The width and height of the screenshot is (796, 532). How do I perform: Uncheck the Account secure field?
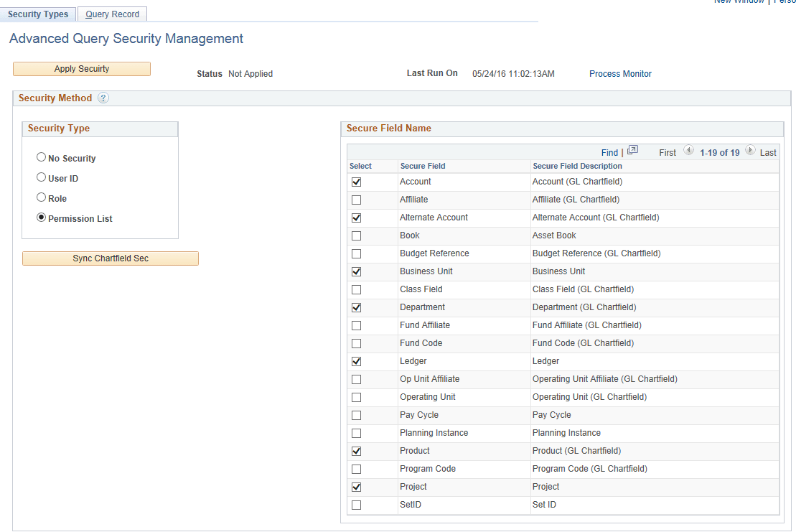point(357,182)
